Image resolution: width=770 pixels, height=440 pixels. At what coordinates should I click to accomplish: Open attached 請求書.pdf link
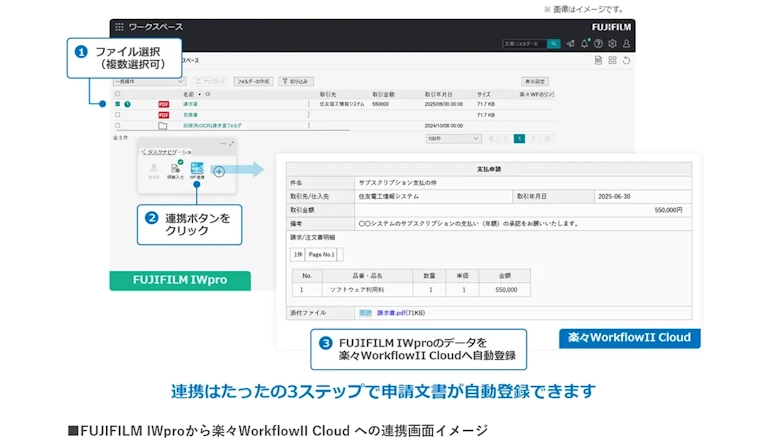pos(391,313)
